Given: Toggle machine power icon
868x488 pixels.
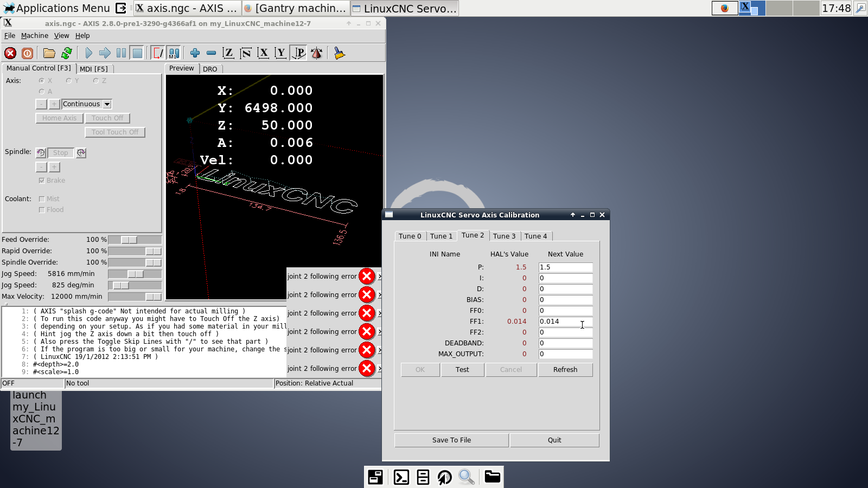Looking at the screenshot, I should pyautogui.click(x=27, y=53).
